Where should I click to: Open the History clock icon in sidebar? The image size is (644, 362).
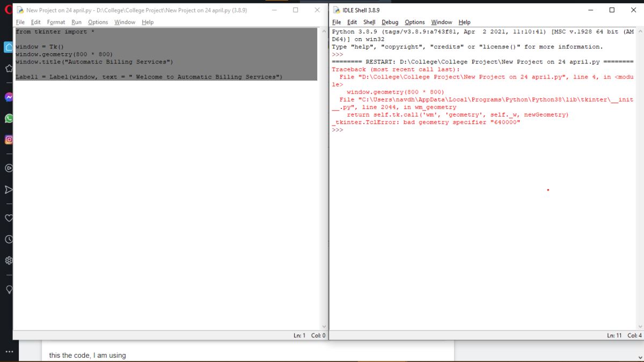pyautogui.click(x=9, y=239)
